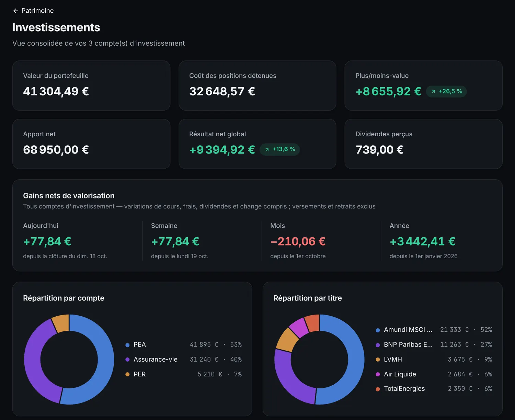
Task: Click the text 'depuis le 1er janvier 2026'
Action: [424, 256]
